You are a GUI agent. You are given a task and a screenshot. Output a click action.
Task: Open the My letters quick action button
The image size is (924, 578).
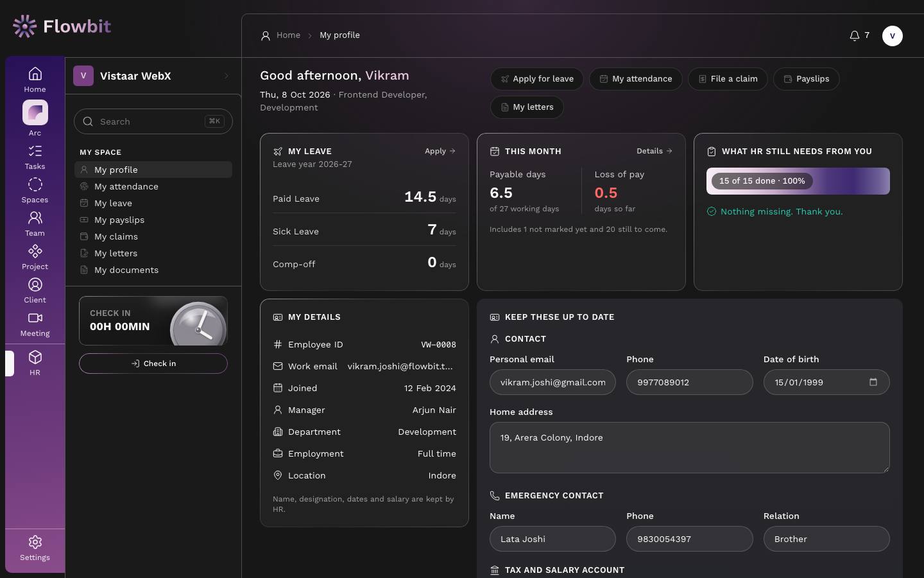(527, 107)
